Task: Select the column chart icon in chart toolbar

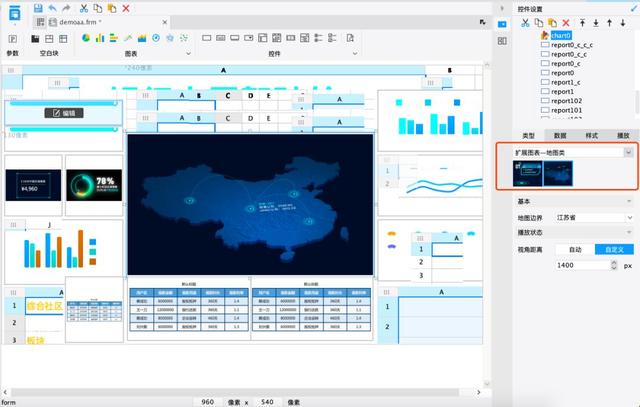Action: pos(99,38)
